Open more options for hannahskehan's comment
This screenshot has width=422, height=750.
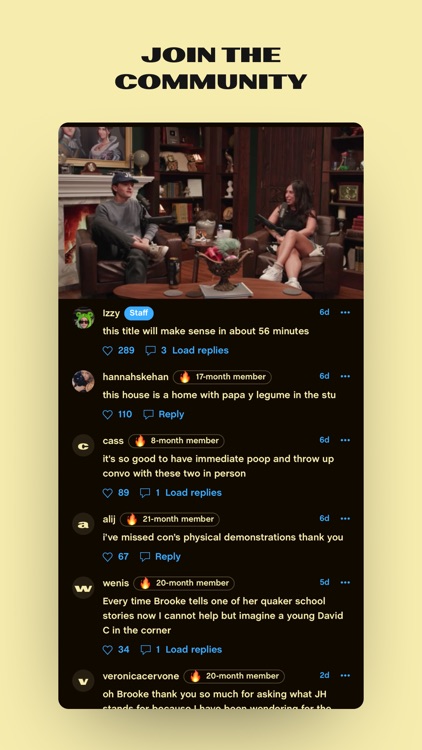point(345,376)
